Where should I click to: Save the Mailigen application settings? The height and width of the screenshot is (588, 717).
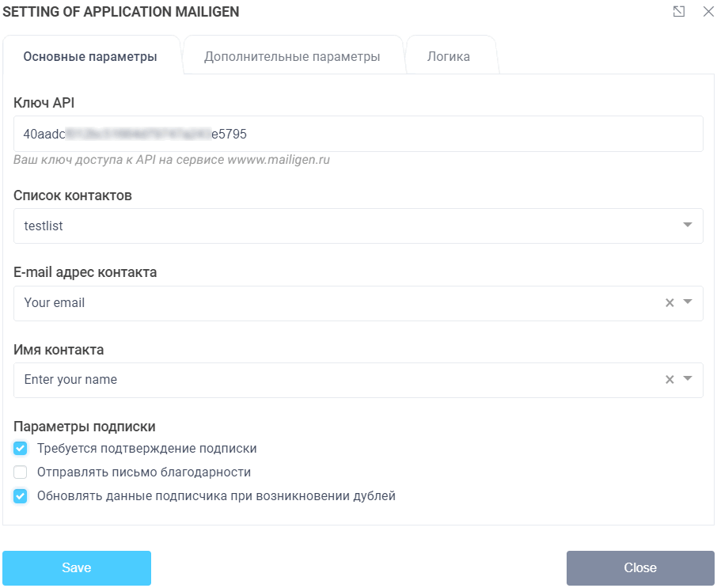tap(77, 567)
